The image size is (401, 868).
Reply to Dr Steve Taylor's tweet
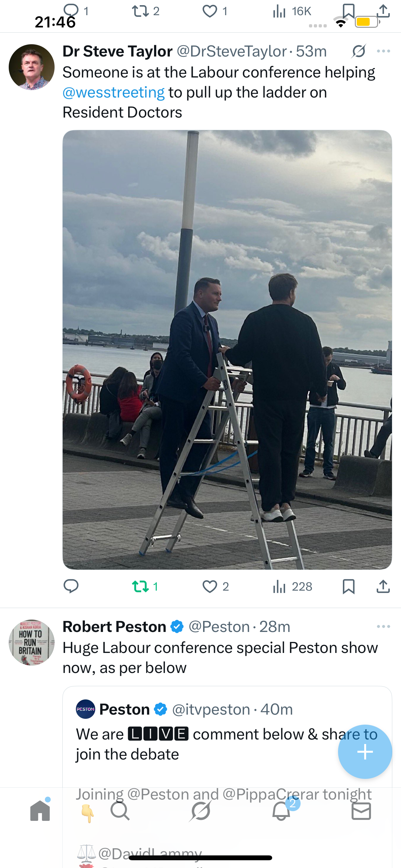click(71, 587)
